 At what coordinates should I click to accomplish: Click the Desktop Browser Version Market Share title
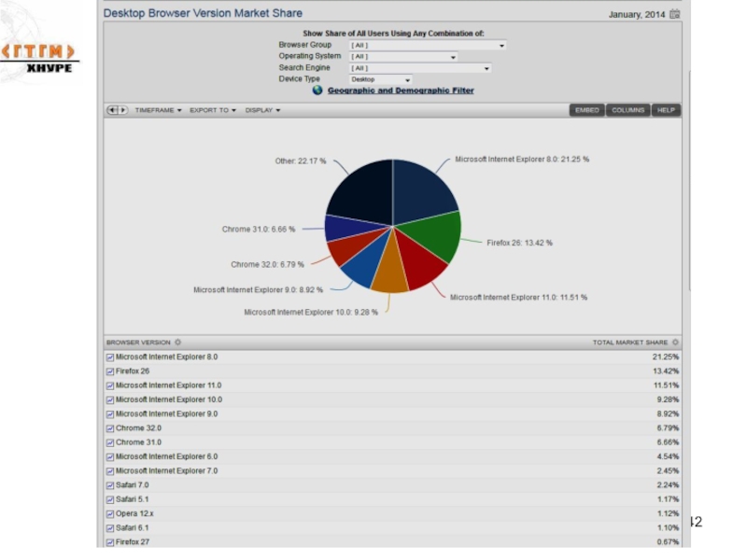[x=203, y=13]
